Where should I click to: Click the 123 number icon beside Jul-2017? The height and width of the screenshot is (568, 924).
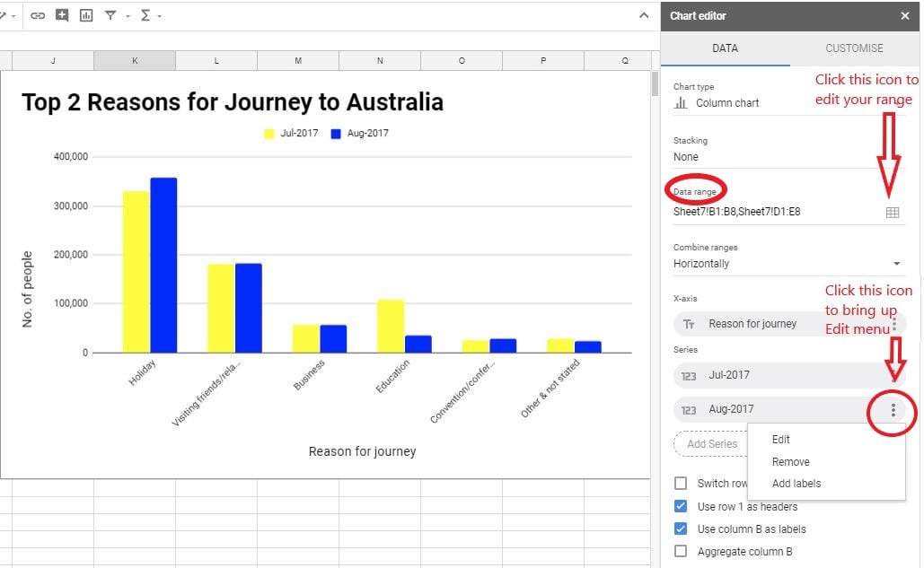688,376
